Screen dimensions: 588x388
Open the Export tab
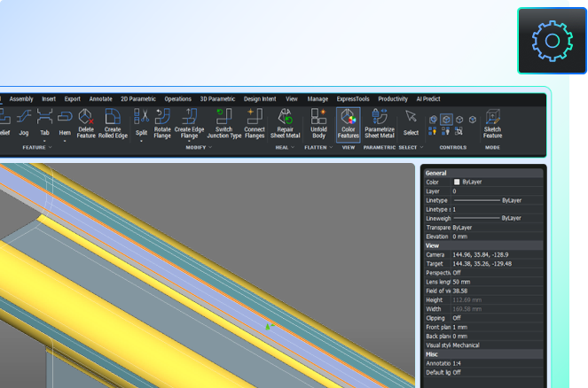click(73, 99)
